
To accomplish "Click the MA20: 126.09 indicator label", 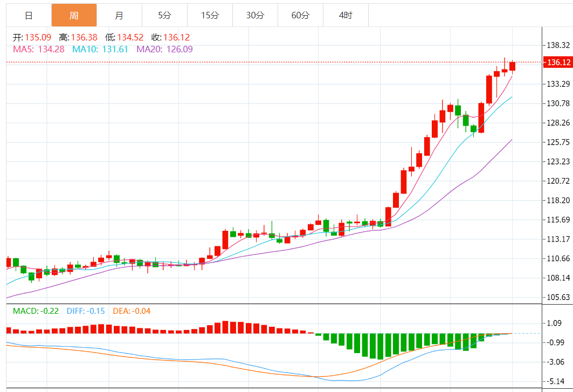I will click(164, 49).
